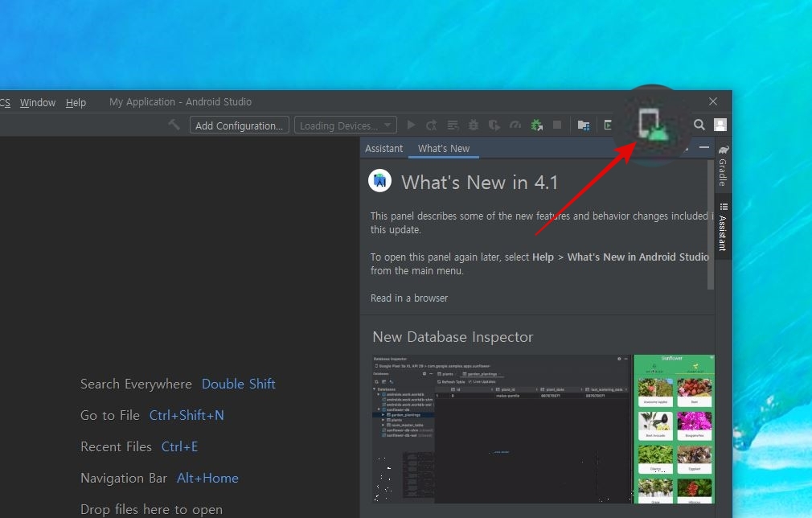The image size is (812, 518).
Task: Click the Go to File hint label
Action: click(x=110, y=415)
